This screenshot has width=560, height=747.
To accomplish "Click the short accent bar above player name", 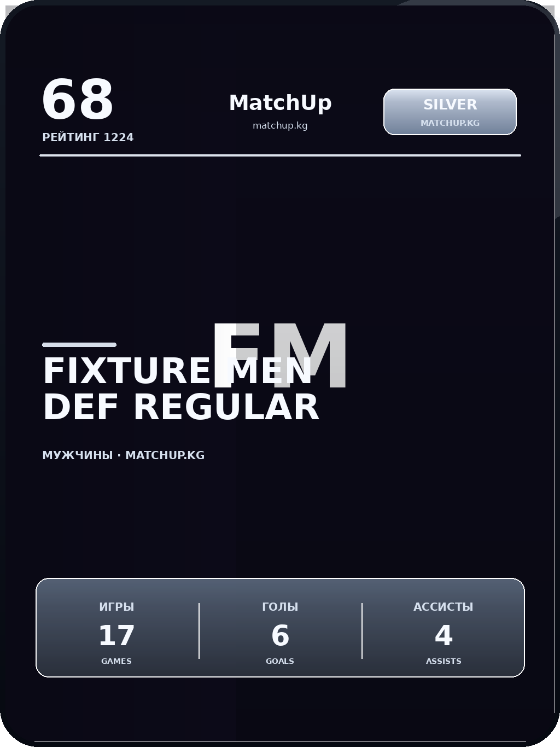I will tap(79, 345).
